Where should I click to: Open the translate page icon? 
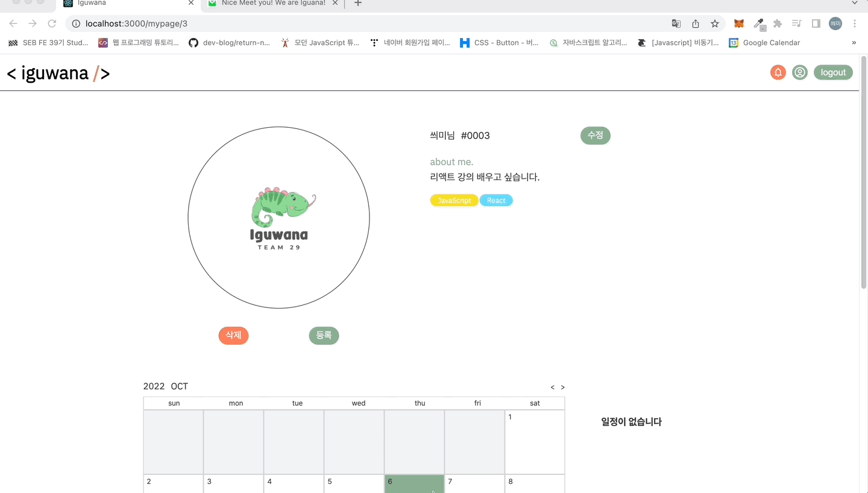(676, 24)
